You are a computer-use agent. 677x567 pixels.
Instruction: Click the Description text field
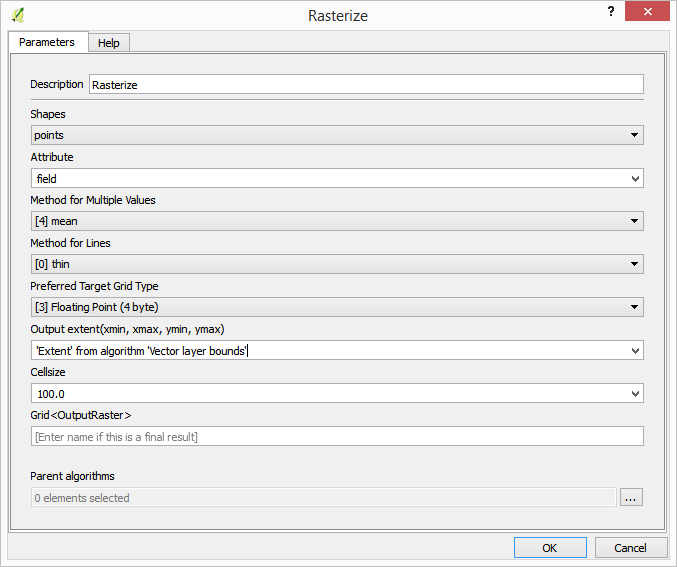coord(365,85)
